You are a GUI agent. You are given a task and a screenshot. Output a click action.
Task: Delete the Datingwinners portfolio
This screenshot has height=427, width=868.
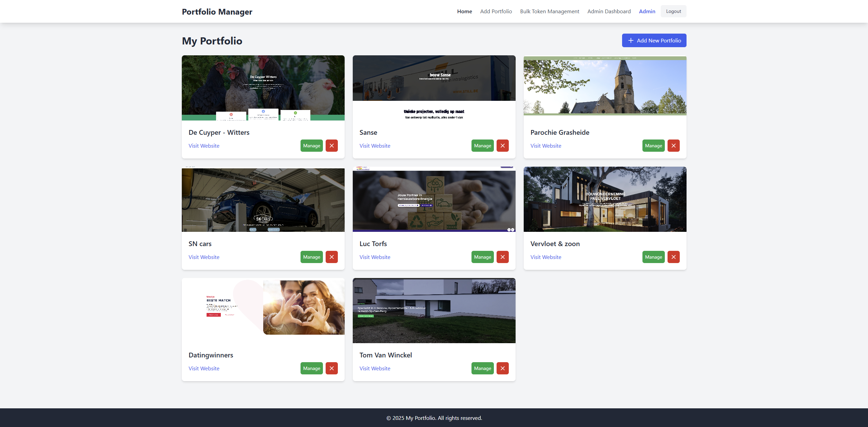[331, 368]
